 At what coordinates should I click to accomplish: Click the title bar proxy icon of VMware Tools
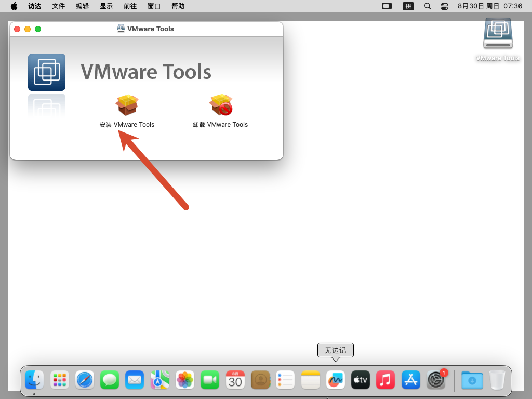tap(121, 29)
